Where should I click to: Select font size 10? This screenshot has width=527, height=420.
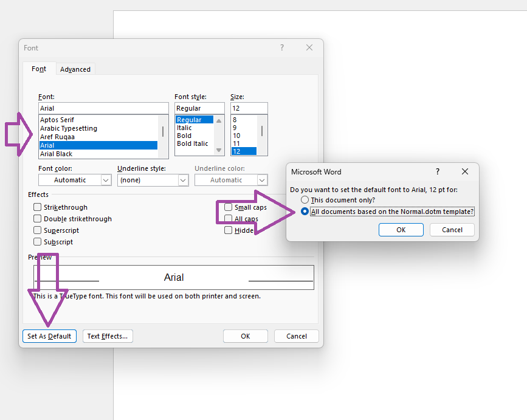pos(244,136)
